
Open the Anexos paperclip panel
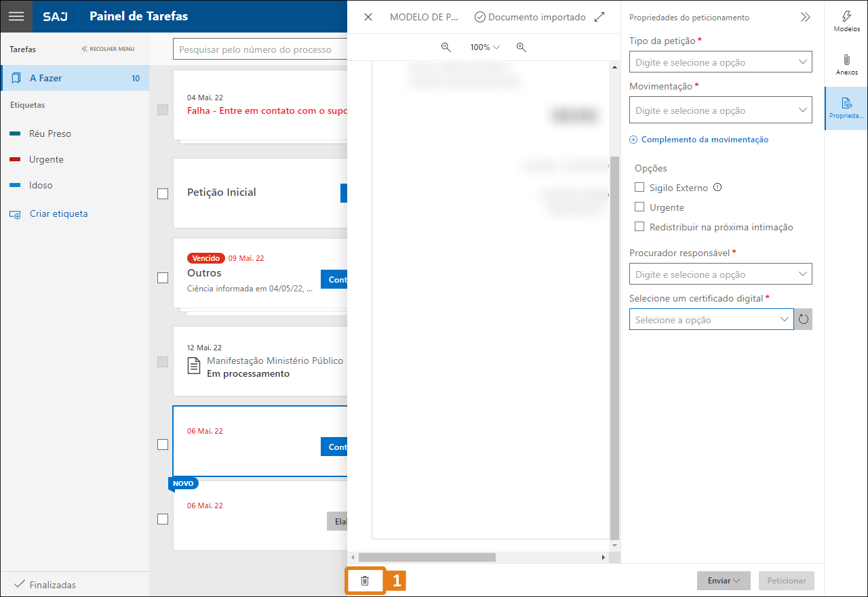coord(846,64)
